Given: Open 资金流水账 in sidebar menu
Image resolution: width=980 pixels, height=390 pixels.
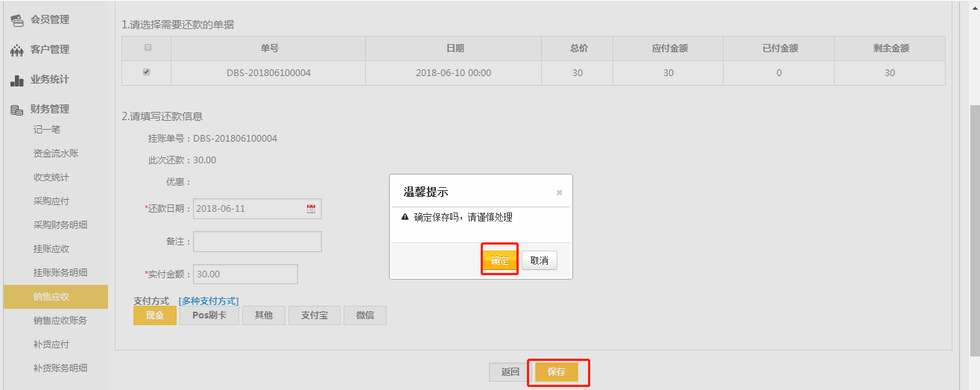Looking at the screenshot, I should pos(56,154).
